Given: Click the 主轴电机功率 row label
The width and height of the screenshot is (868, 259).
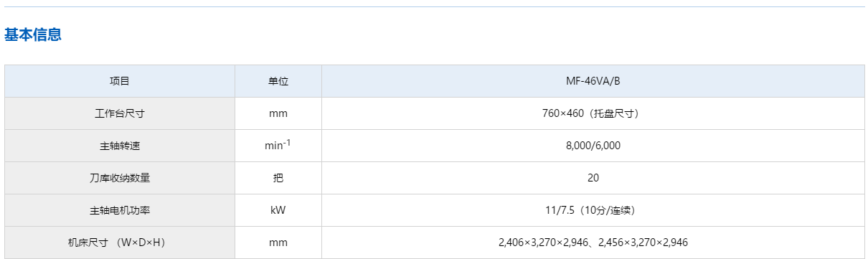Looking at the screenshot, I should click(120, 210).
